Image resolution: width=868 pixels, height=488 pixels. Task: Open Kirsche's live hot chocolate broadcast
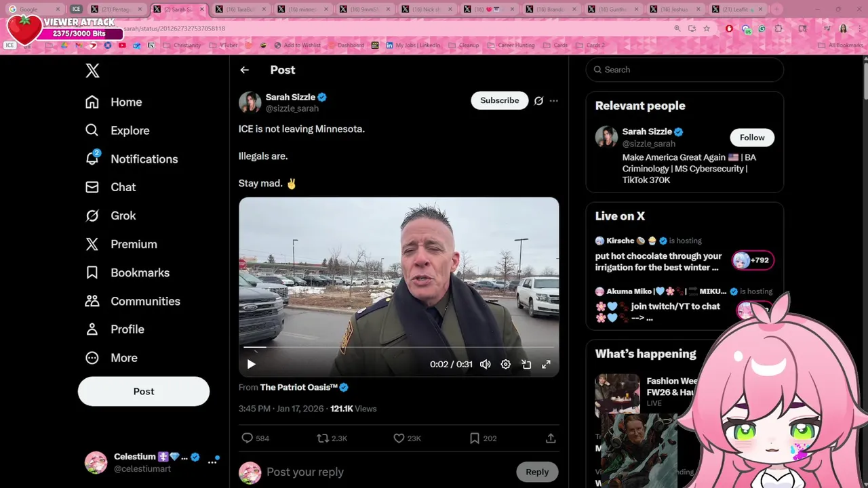[658, 262]
